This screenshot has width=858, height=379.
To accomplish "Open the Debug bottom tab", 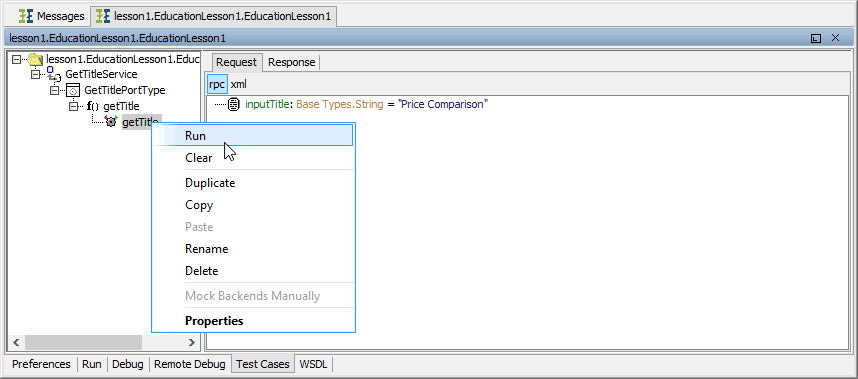I will pyautogui.click(x=128, y=364).
